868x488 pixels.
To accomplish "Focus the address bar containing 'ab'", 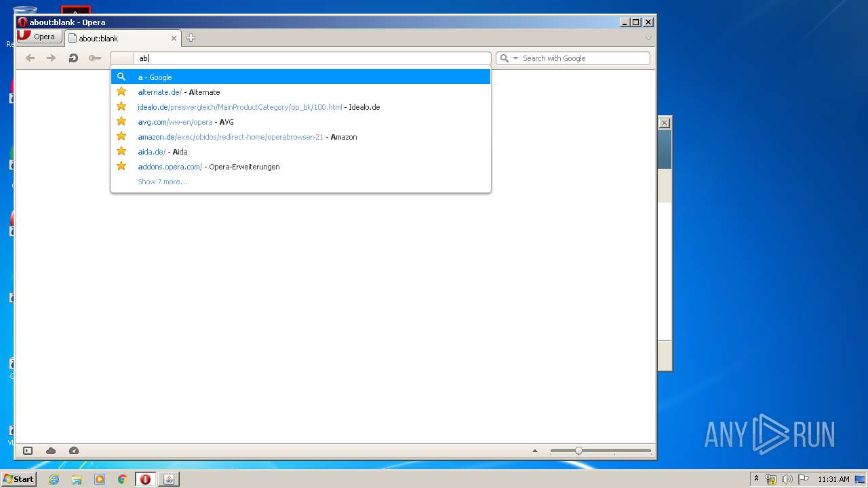I will [x=312, y=58].
